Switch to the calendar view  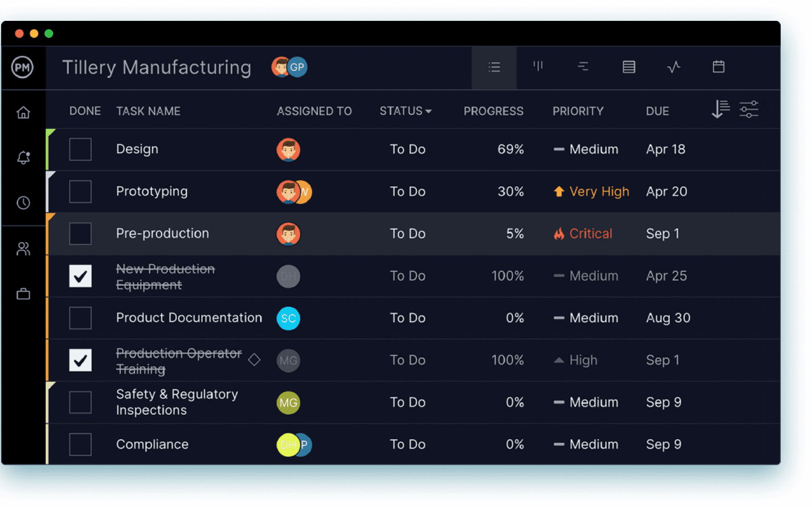tap(718, 67)
